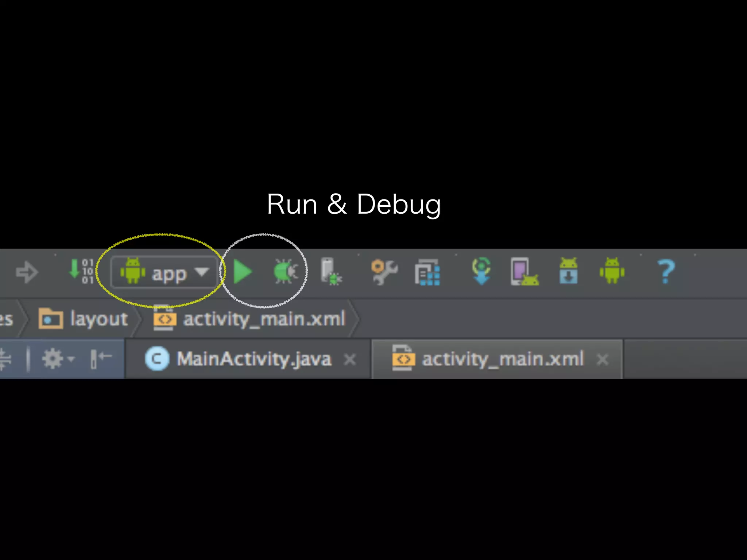747x560 pixels.
Task: Select the layout folder breadcrumb
Action: pos(84,319)
